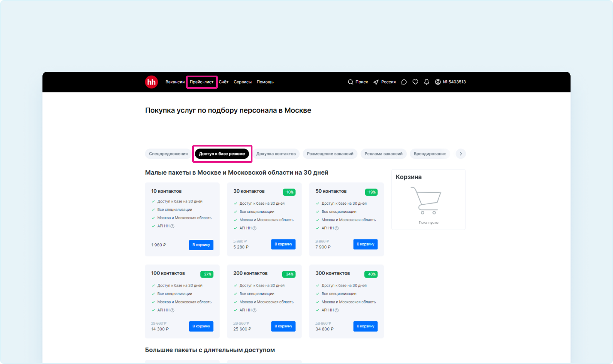Click the user account icon
Viewport: 613px width, 364px height.
[438, 82]
